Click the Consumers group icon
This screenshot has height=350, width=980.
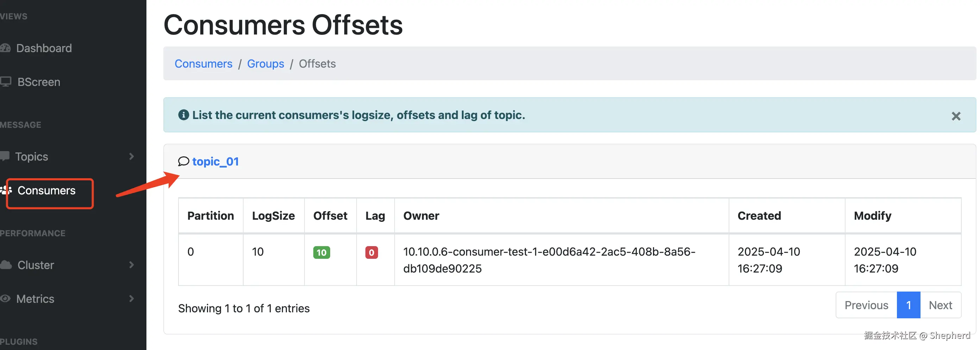[x=6, y=190]
